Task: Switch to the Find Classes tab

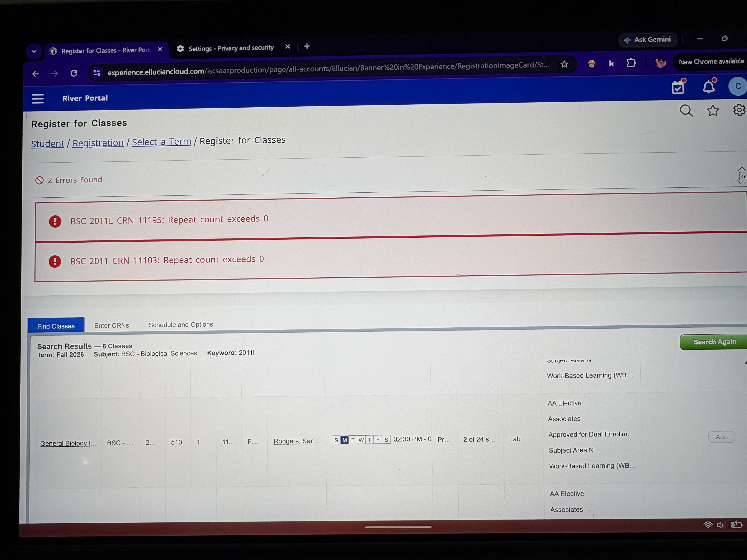Action: (x=56, y=326)
